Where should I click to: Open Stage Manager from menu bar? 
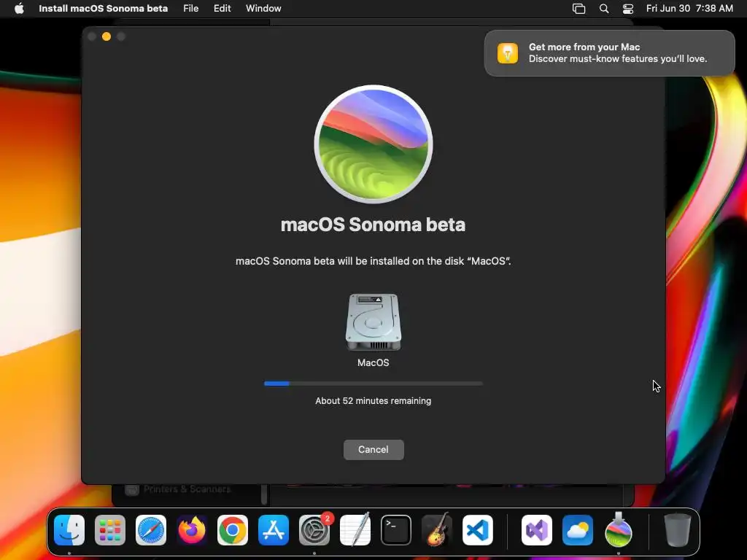pos(578,9)
